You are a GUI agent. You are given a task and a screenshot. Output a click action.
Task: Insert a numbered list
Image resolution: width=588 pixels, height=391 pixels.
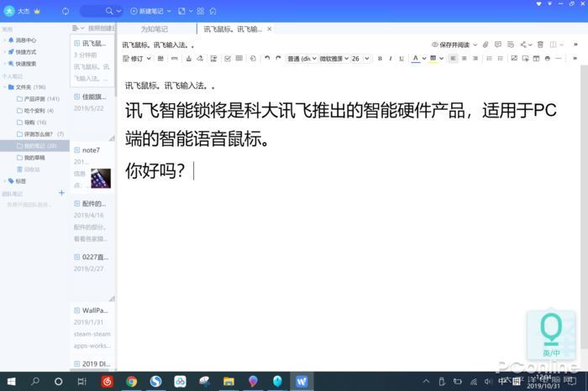489,59
